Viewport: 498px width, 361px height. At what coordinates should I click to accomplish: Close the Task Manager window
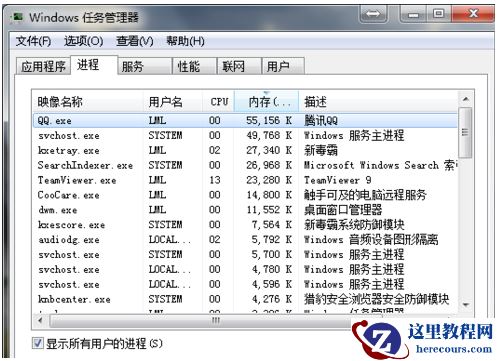[x=473, y=14]
